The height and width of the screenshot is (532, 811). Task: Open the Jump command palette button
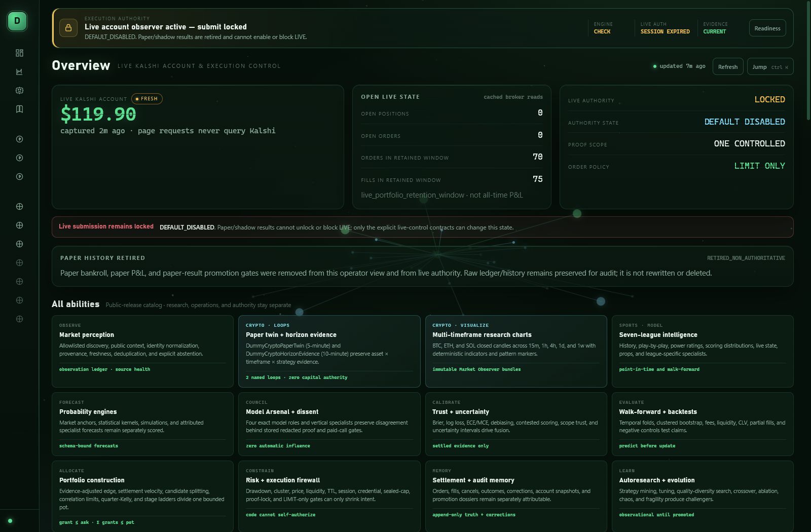pos(770,66)
